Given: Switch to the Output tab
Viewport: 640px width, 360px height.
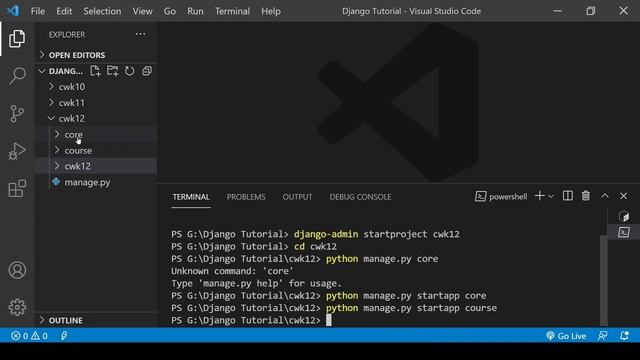Looking at the screenshot, I should tap(297, 197).
